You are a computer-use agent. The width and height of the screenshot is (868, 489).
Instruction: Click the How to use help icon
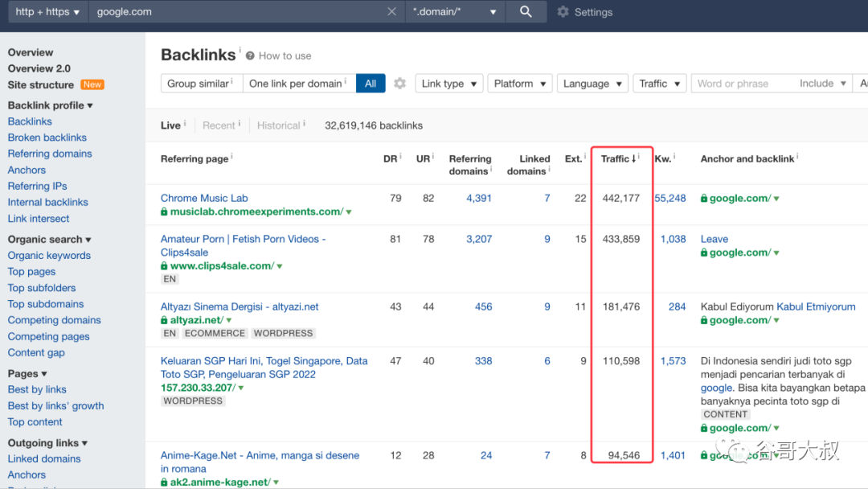250,56
